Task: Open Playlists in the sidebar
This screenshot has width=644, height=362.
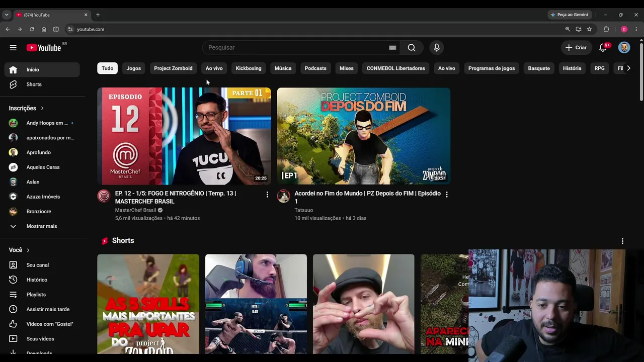Action: coord(42,295)
